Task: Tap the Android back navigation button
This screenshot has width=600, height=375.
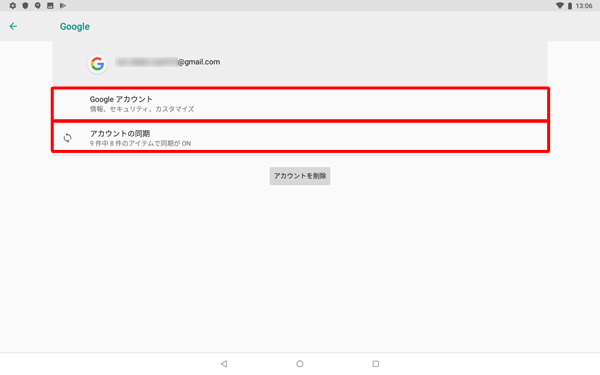Action: (224, 364)
